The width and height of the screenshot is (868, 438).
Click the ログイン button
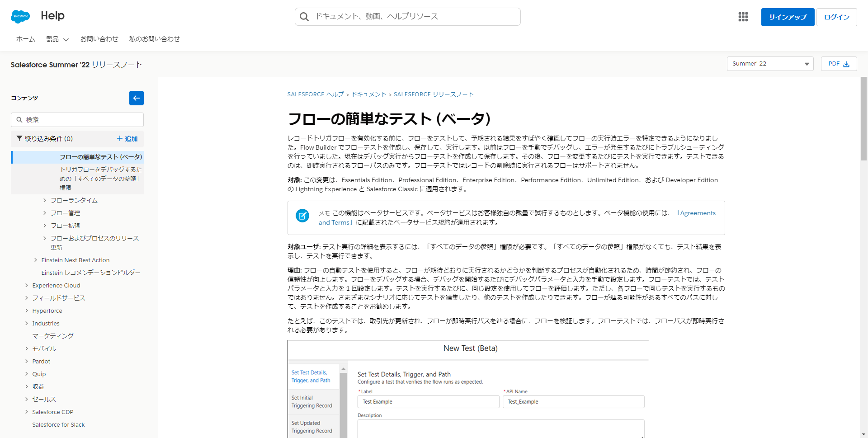pyautogui.click(x=836, y=17)
